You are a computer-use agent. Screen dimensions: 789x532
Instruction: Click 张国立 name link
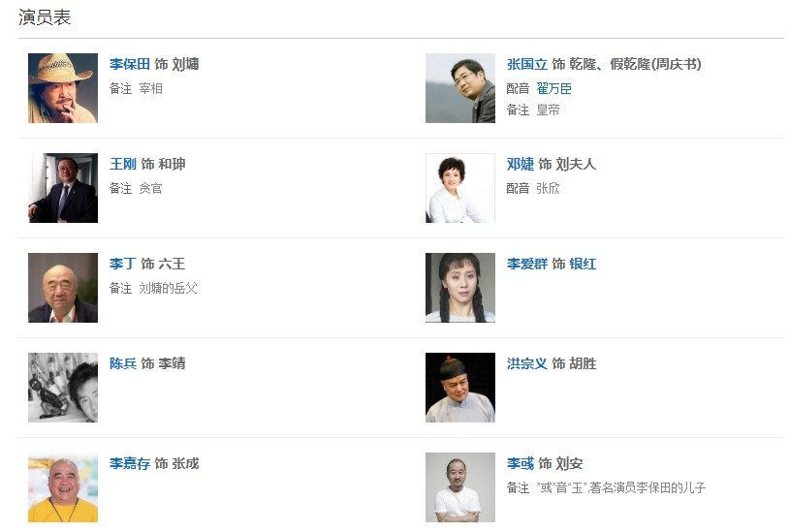(x=527, y=64)
